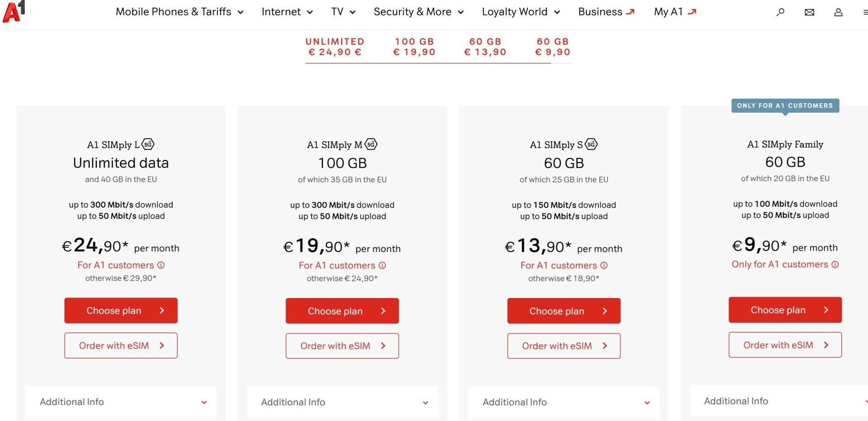Image resolution: width=868 pixels, height=421 pixels.
Task: Open Mobile Phones & Tariffs menu
Action: (179, 12)
